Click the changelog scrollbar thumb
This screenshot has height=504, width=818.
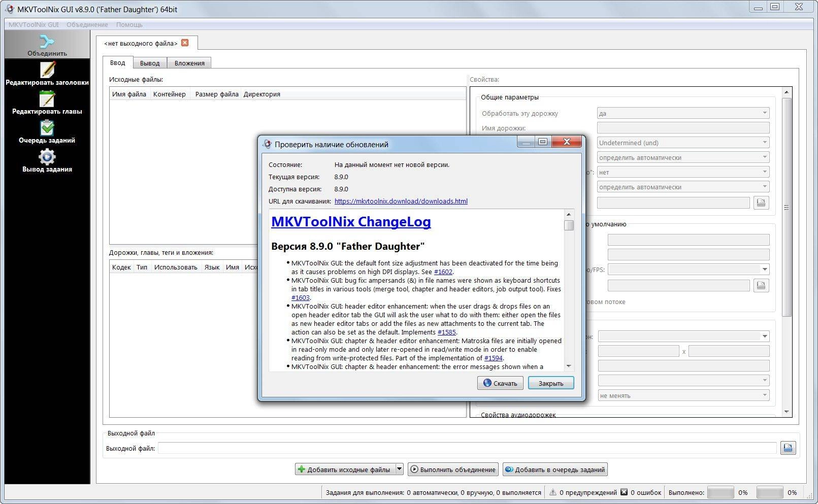tap(569, 225)
